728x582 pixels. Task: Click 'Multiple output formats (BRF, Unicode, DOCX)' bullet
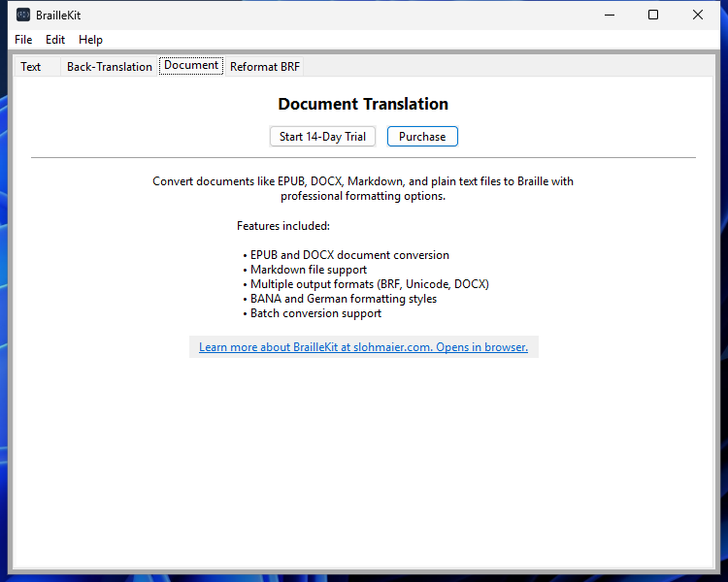pyautogui.click(x=366, y=284)
